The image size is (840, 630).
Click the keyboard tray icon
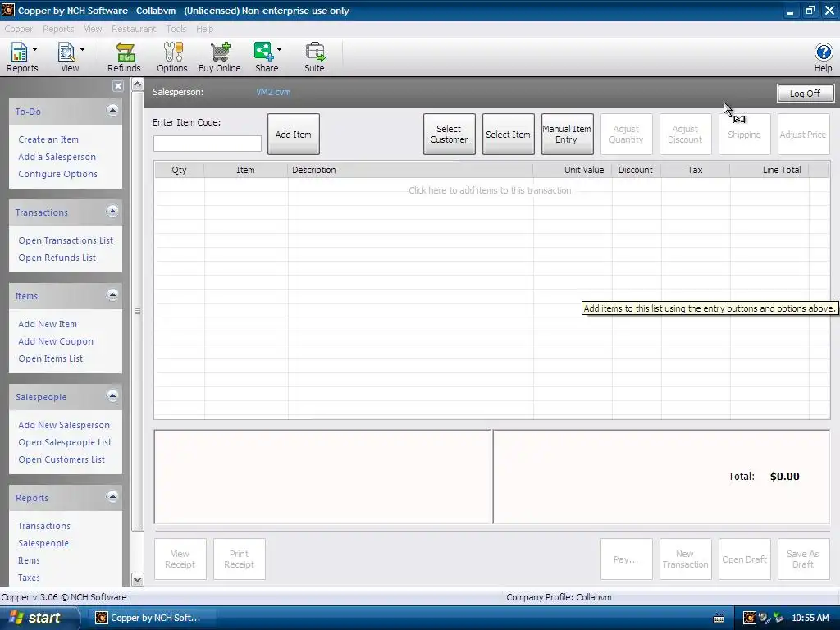(719, 619)
